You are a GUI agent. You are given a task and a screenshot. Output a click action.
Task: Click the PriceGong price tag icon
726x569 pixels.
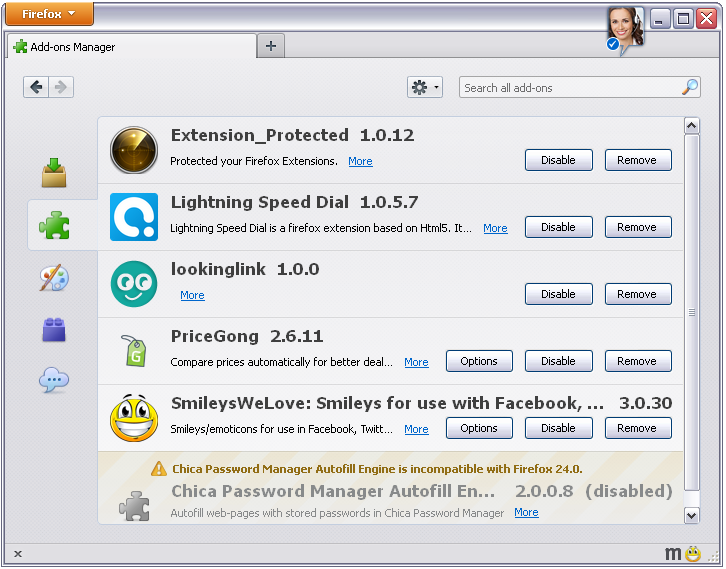click(x=134, y=351)
